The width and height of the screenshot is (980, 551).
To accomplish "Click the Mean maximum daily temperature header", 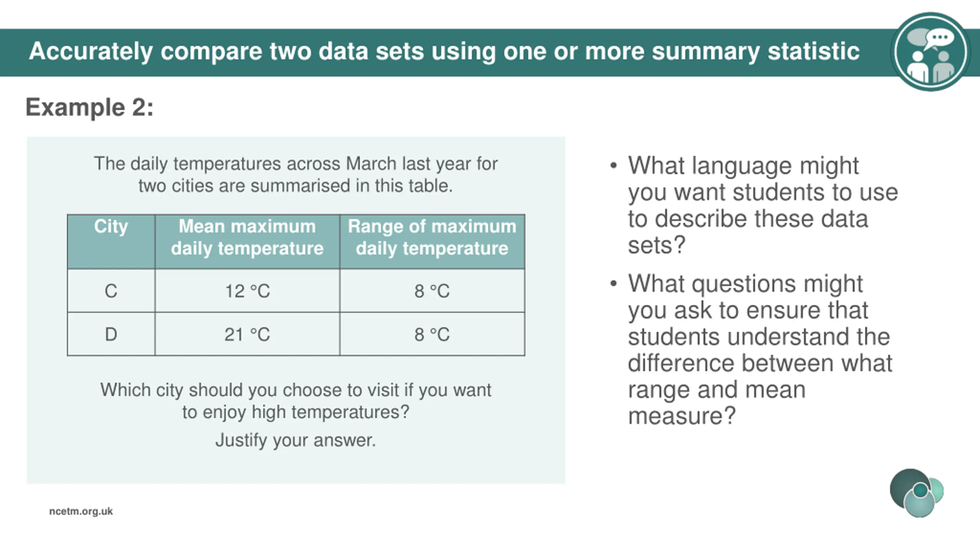I will (x=247, y=241).
